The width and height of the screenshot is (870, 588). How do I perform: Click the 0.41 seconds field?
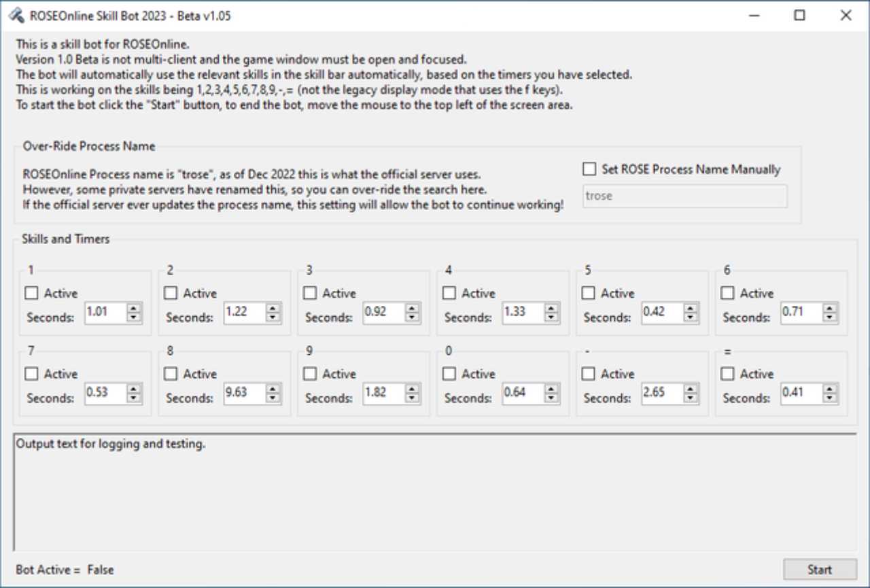(801, 393)
